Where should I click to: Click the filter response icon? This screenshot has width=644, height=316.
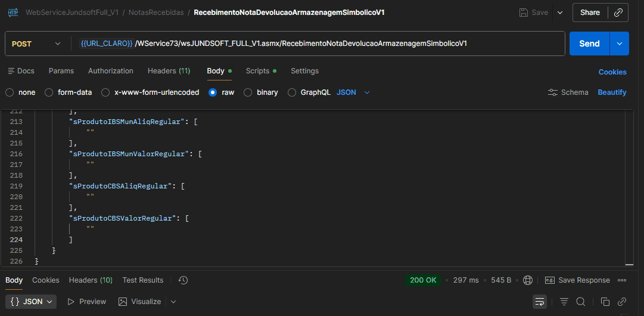pos(564,302)
